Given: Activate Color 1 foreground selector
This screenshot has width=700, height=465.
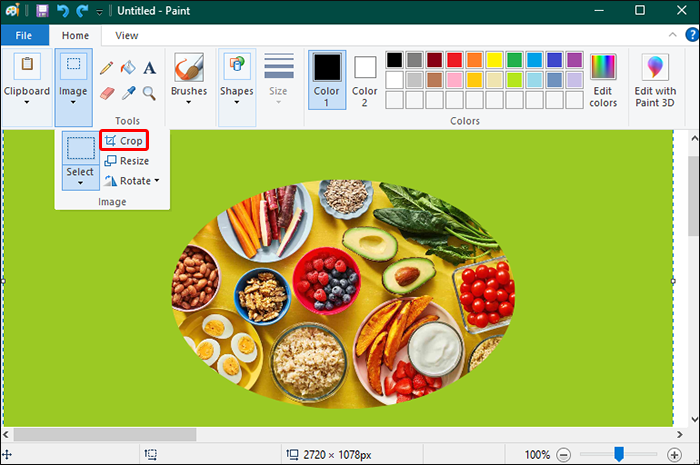Looking at the screenshot, I should (327, 80).
